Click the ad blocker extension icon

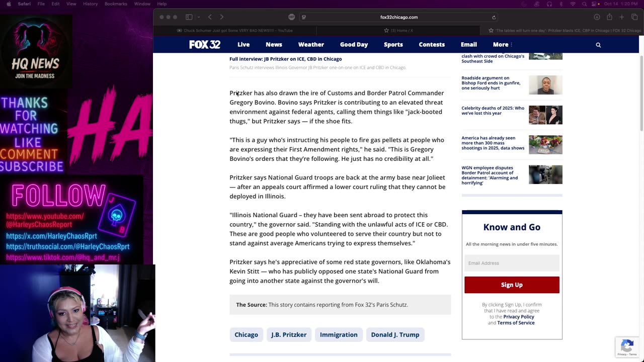tap(292, 17)
